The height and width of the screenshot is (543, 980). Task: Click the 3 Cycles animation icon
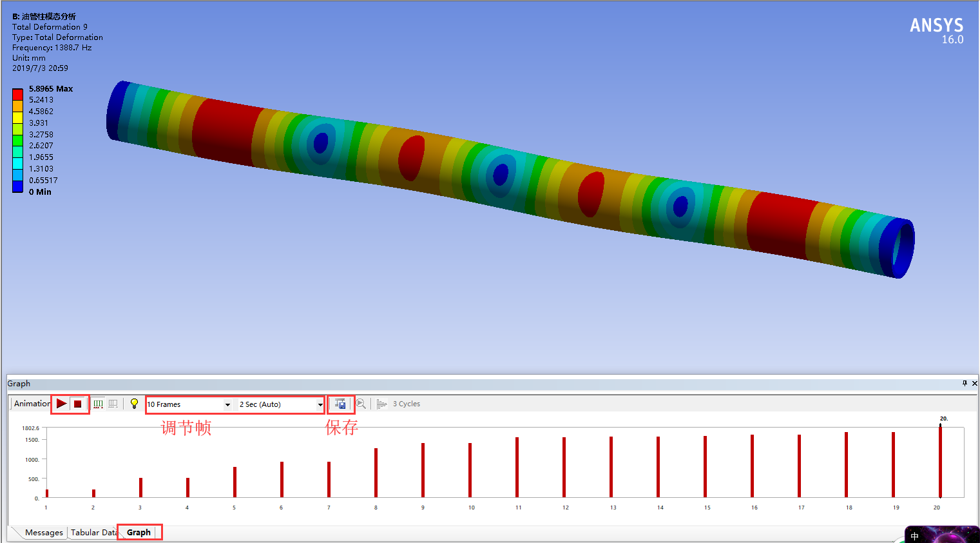[x=380, y=404]
